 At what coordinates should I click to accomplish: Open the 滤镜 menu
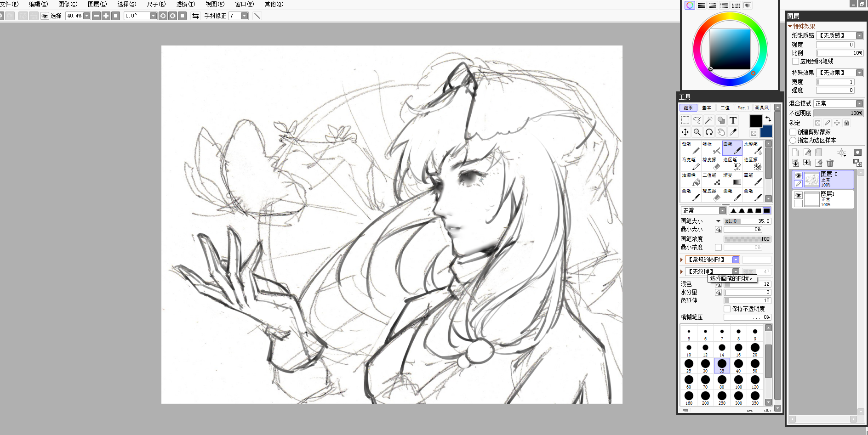point(185,4)
